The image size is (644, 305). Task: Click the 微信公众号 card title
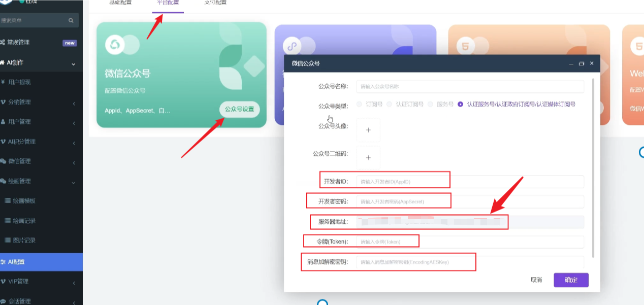(127, 74)
